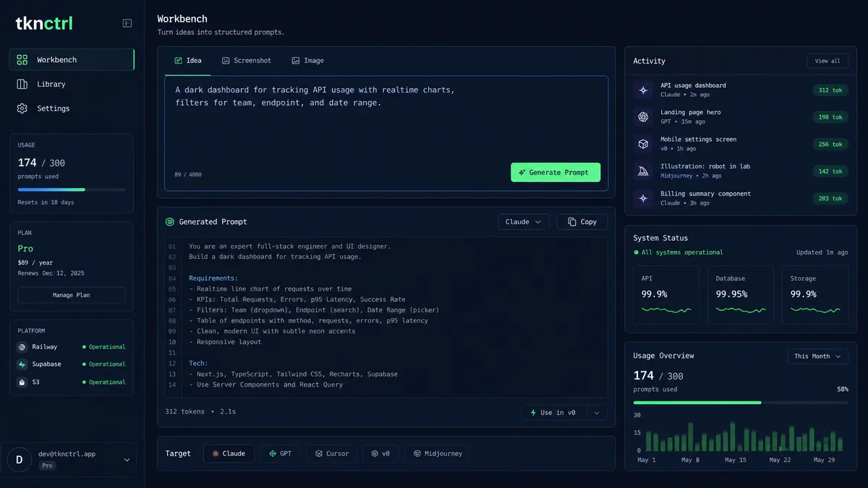Screen dimensions: 868x488
Task: Switch to the Image tab
Action: pos(308,61)
